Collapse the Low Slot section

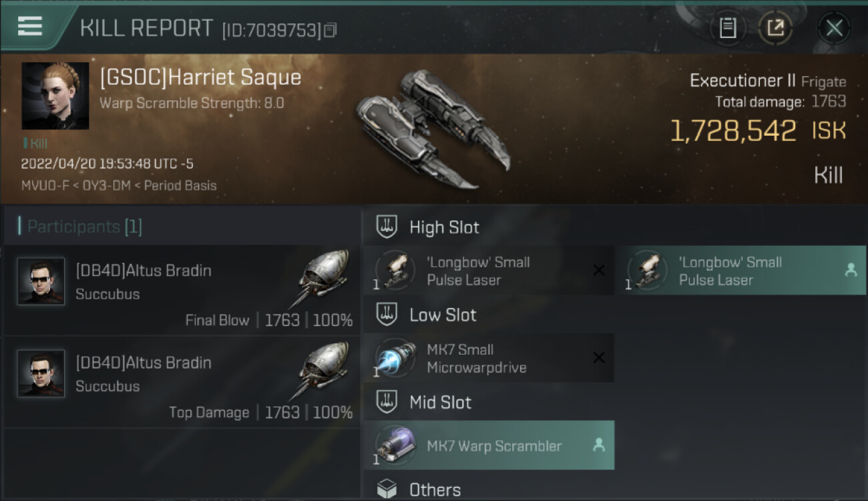click(443, 315)
